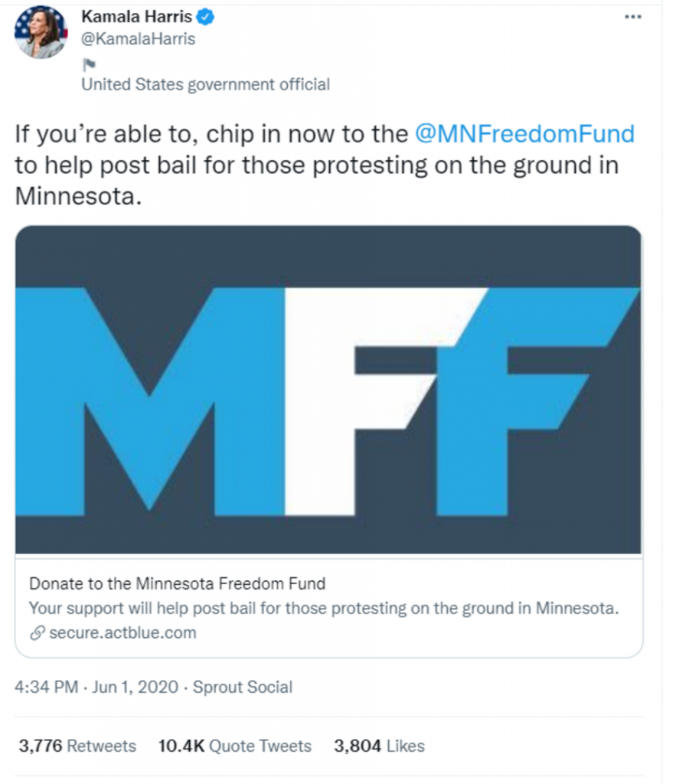The height and width of the screenshot is (784, 676).
Task: View the 3,804 Likes list
Action: click(x=379, y=746)
